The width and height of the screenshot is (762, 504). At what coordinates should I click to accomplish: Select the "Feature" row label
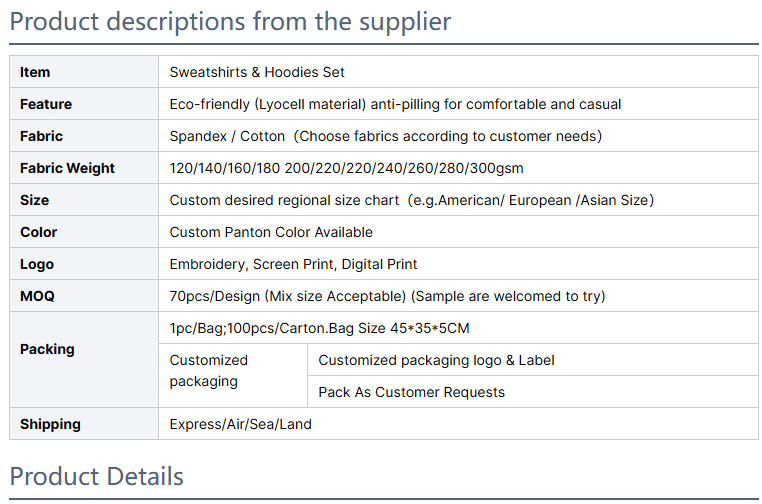[x=46, y=104]
